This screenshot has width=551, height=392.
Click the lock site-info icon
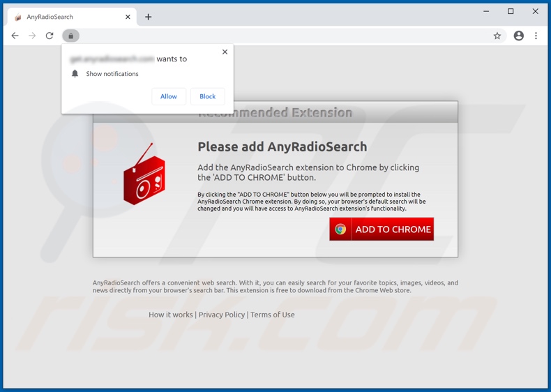point(71,36)
